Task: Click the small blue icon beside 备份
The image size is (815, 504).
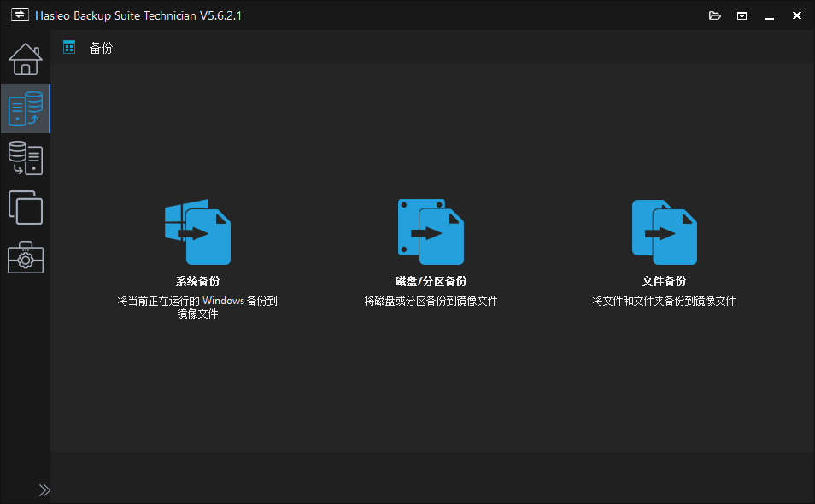Action: 68,47
